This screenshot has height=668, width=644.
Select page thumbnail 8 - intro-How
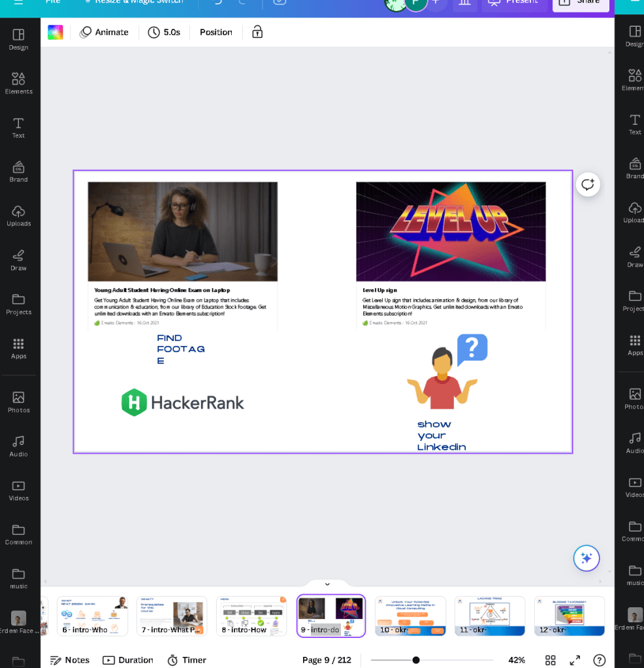coord(251,616)
